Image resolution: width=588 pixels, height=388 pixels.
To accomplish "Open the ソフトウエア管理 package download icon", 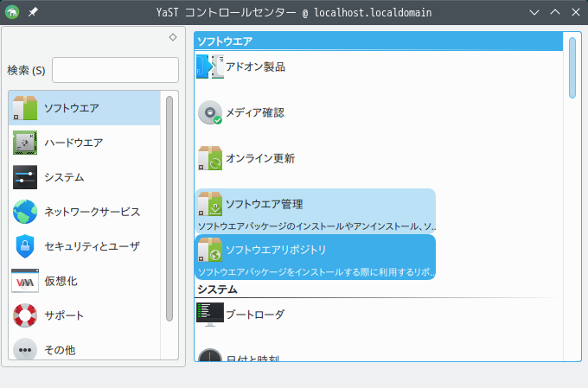I will [x=210, y=204].
